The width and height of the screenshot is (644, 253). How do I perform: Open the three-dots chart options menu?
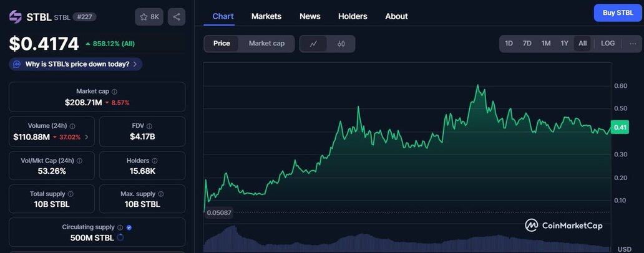[x=633, y=44]
